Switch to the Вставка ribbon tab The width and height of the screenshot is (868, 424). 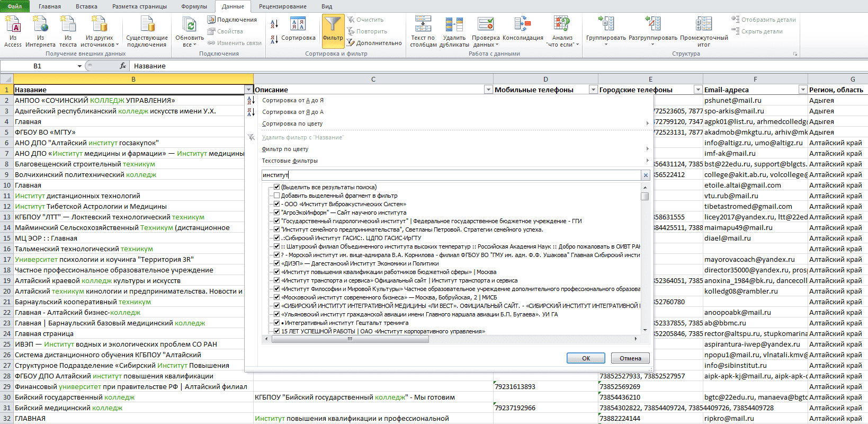(86, 6)
